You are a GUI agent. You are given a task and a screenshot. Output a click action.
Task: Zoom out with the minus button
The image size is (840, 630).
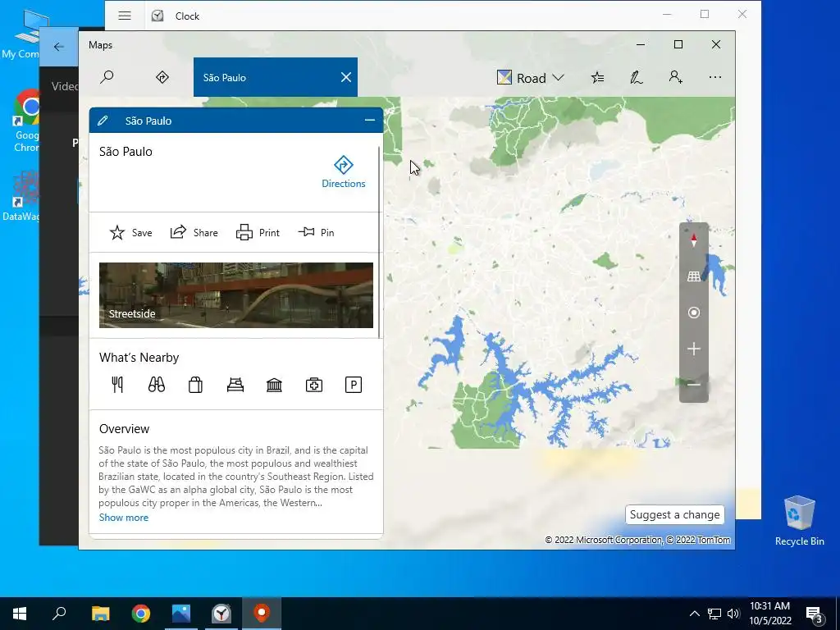(694, 385)
